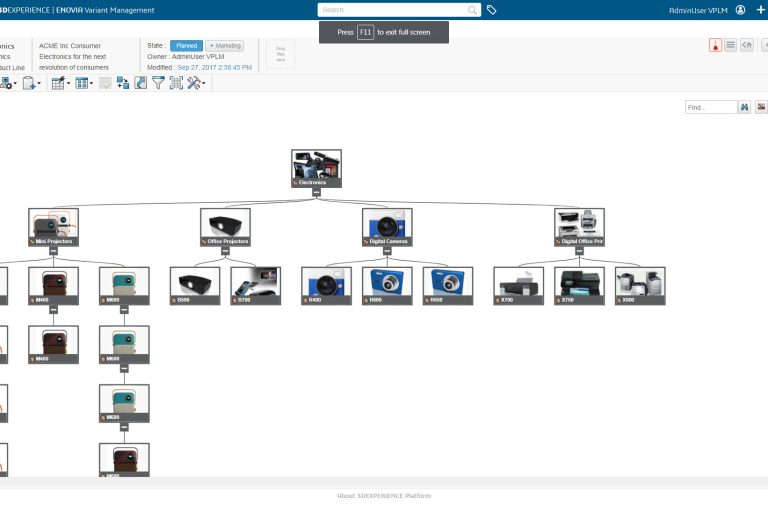Click the plus add icon in header
768x505 pixels.
[760, 10]
